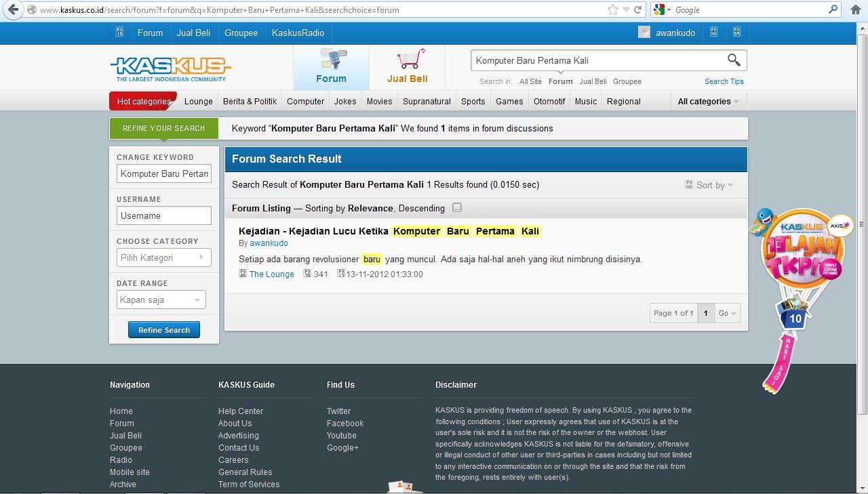Click the awankudo avatar thumbnail
Image resolution: width=868 pixels, height=494 pixels.
tap(644, 32)
